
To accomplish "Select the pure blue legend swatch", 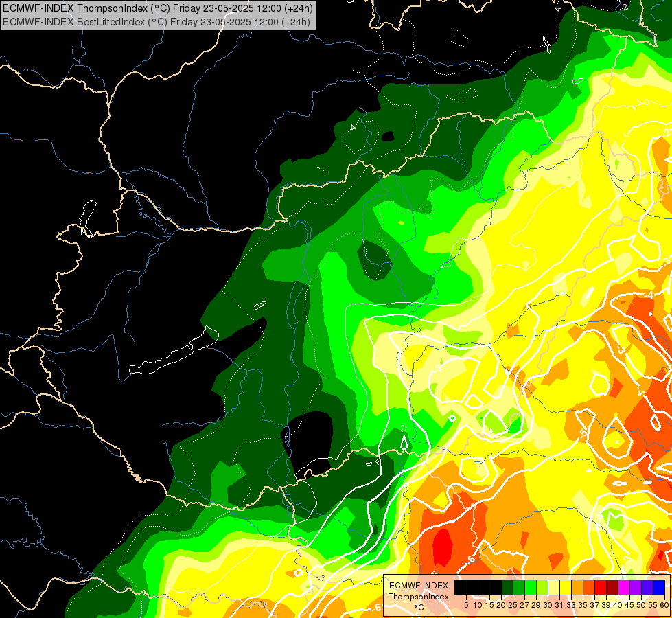I will (x=658, y=588).
